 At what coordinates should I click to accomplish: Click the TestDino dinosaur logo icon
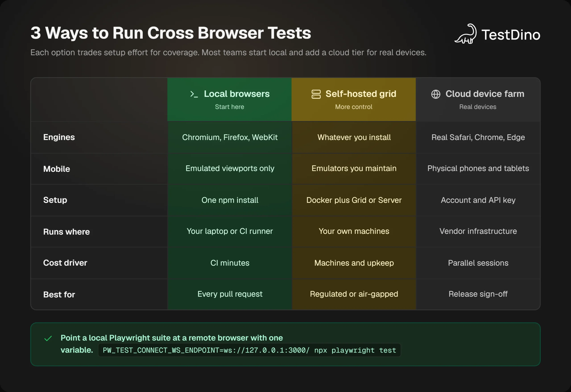tap(465, 34)
